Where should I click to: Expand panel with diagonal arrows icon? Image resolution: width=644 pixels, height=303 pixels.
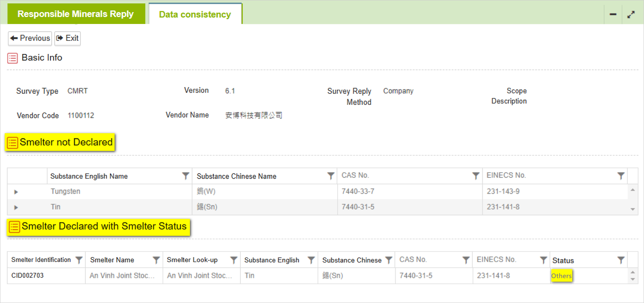point(631,15)
